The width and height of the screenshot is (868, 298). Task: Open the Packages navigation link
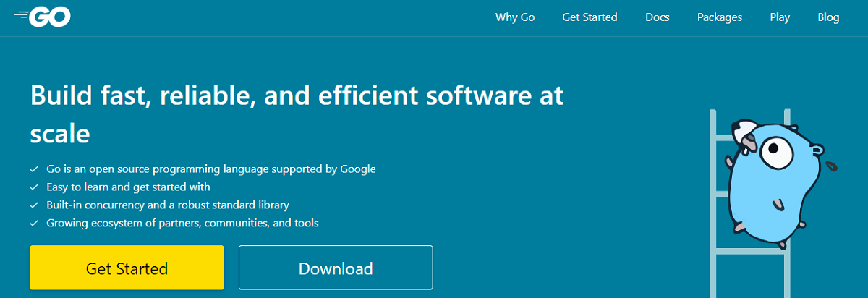pos(719,17)
